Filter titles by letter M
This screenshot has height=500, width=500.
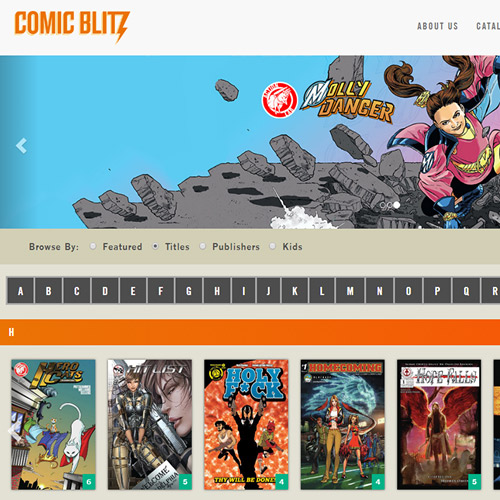coord(350,291)
